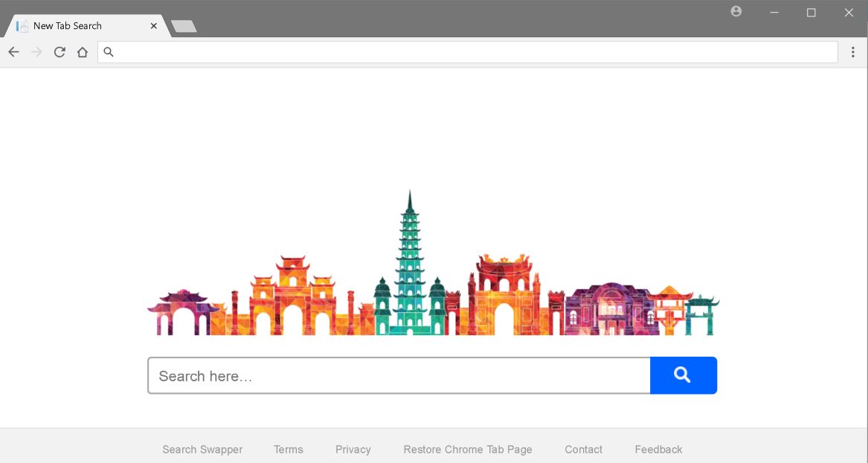Click into the Search here… field
The width and height of the screenshot is (868, 463).
pyautogui.click(x=399, y=375)
